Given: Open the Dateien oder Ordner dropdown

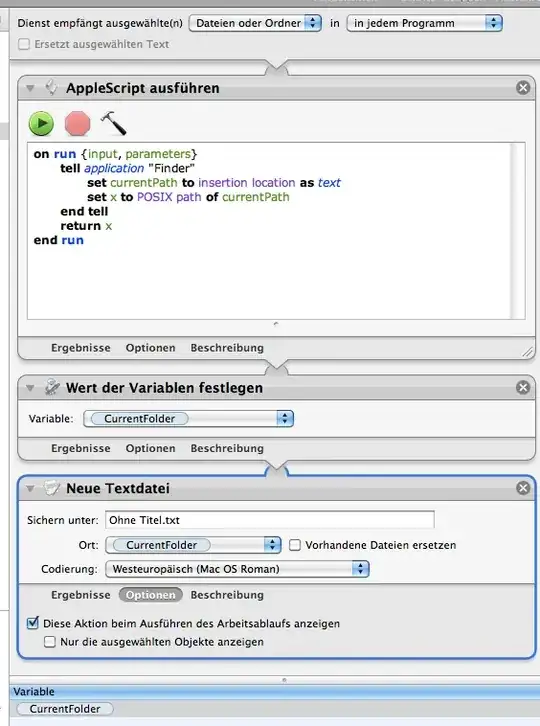Looking at the screenshot, I should coord(255,23).
